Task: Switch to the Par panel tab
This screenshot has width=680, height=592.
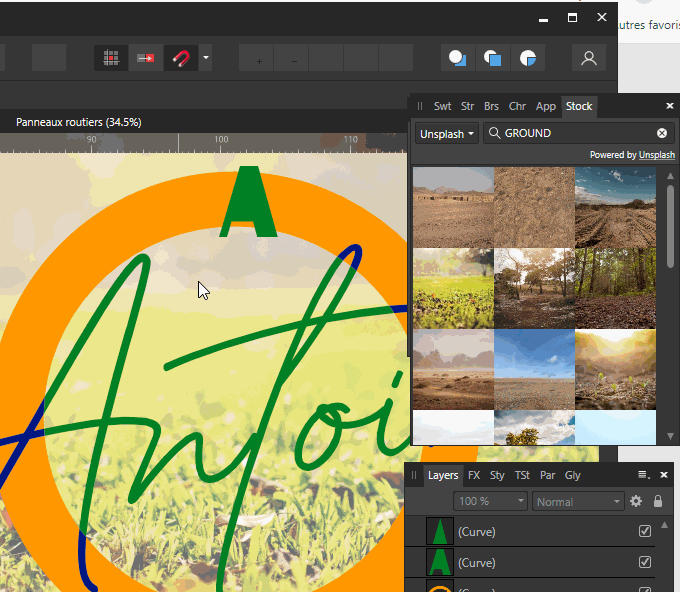Action: 547,475
